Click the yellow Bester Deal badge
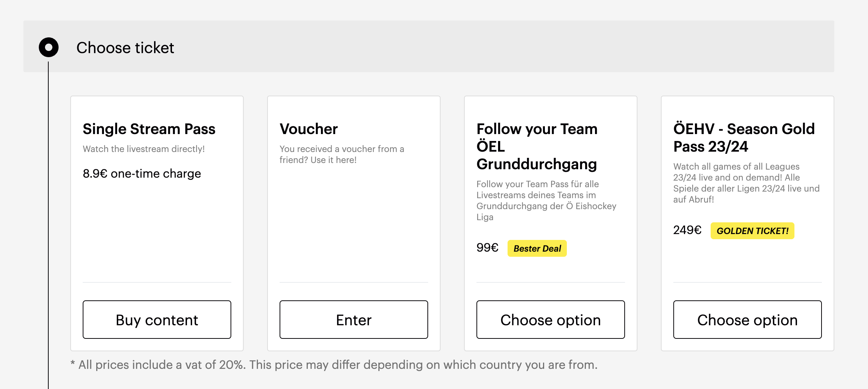 tap(537, 248)
